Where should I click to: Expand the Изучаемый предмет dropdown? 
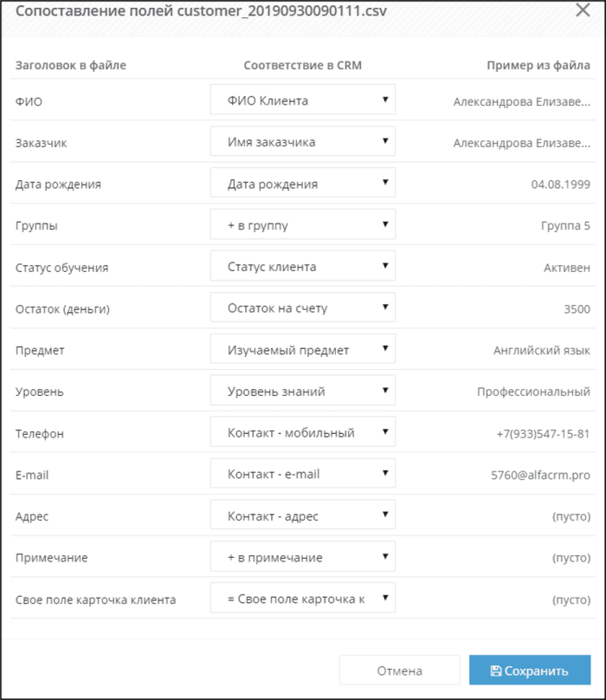pyautogui.click(x=303, y=348)
